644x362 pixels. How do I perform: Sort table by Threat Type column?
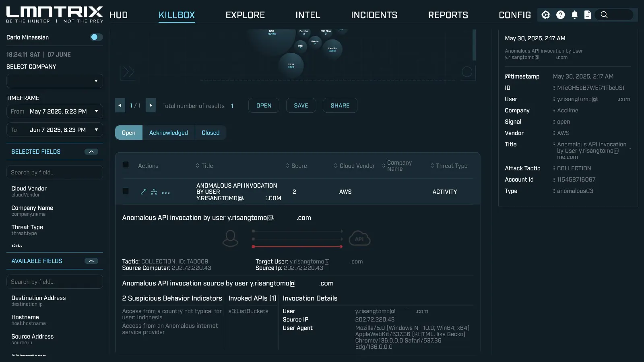[x=449, y=166]
